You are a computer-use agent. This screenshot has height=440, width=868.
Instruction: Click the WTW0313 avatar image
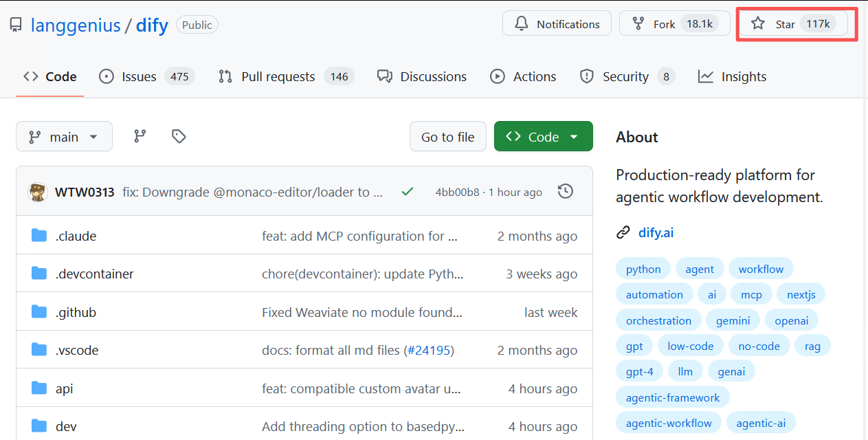[x=38, y=192]
